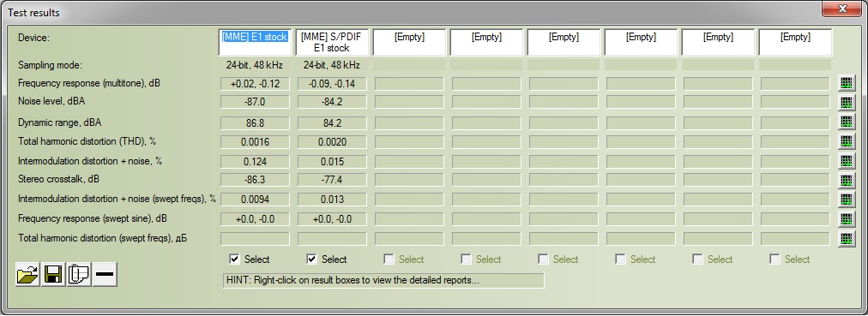
Task: Click the 0.0020 THD value
Action: 332,142
